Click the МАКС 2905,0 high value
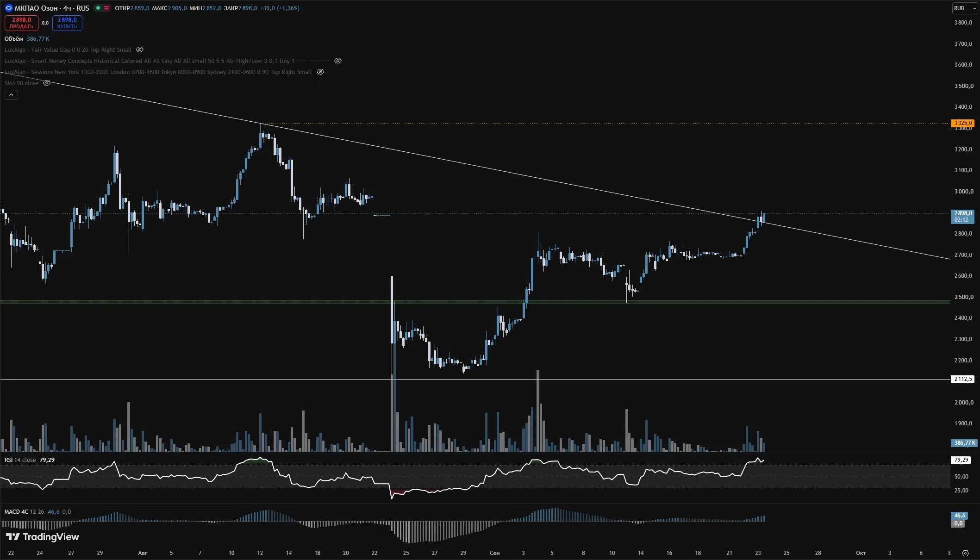980x560 pixels. pos(169,8)
